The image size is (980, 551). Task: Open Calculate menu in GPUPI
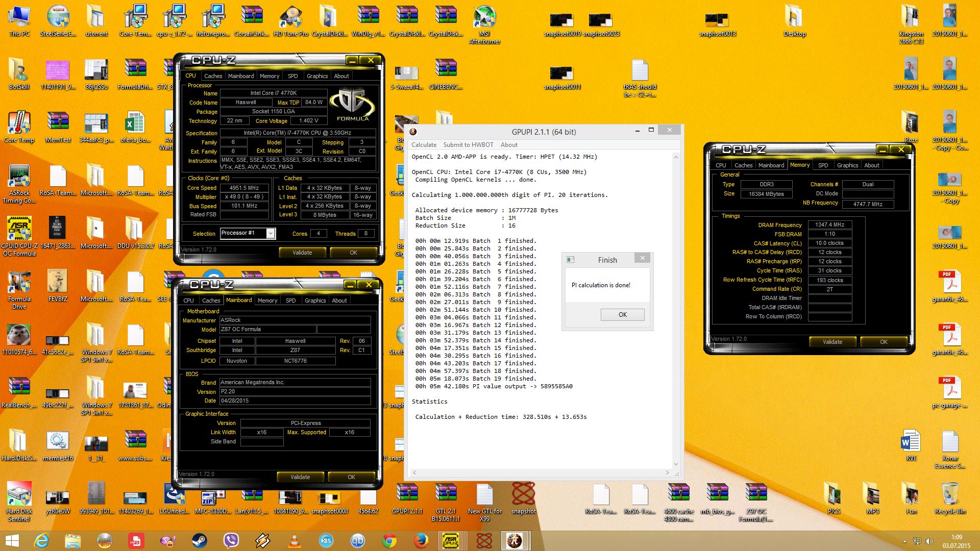[x=424, y=145]
